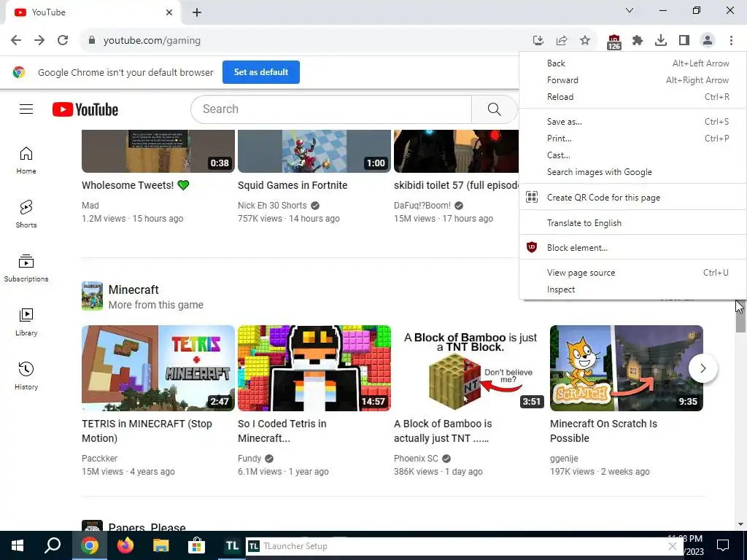747x560 pixels.
Task: Select Reload in the context menu
Action: click(633, 97)
